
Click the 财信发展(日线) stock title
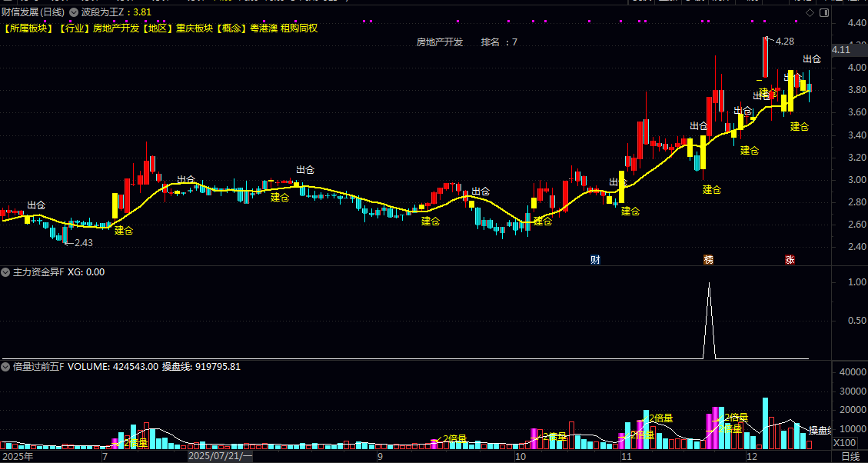click(x=32, y=12)
